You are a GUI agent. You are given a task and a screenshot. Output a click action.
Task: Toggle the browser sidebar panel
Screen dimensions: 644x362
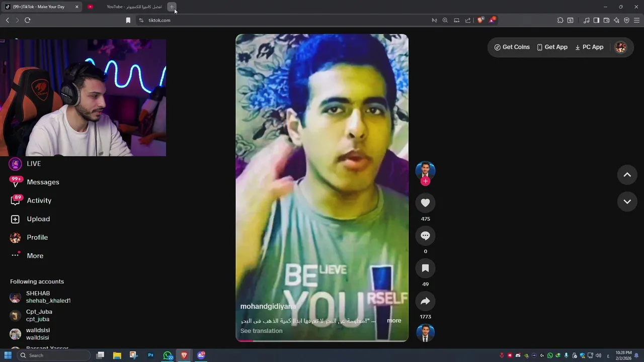(596, 20)
